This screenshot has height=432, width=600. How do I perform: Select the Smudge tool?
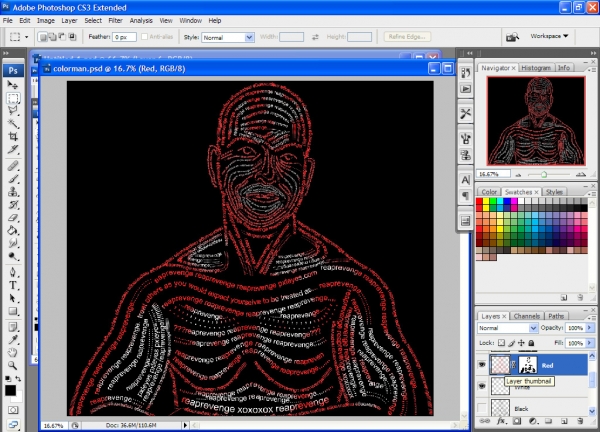click(13, 243)
